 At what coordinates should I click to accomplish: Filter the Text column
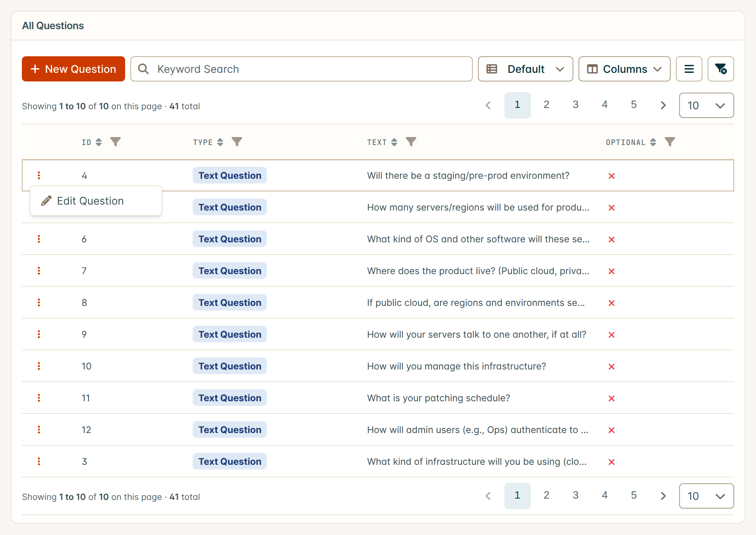click(x=411, y=142)
